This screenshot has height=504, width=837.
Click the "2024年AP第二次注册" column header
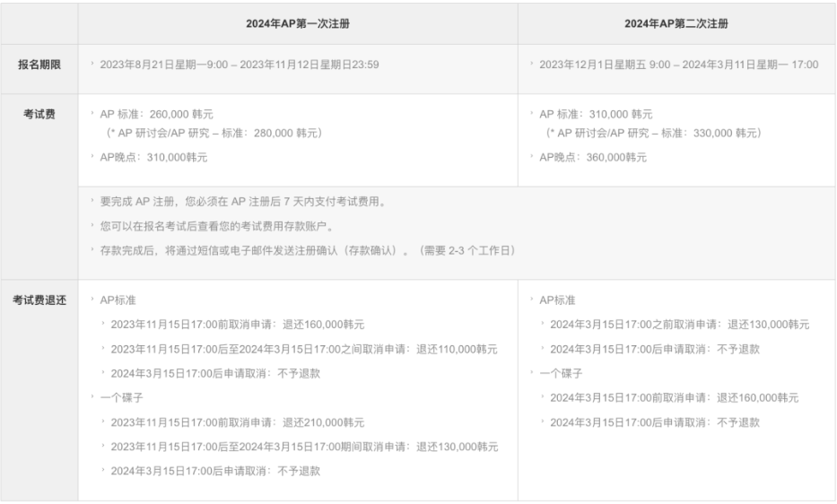point(676,23)
